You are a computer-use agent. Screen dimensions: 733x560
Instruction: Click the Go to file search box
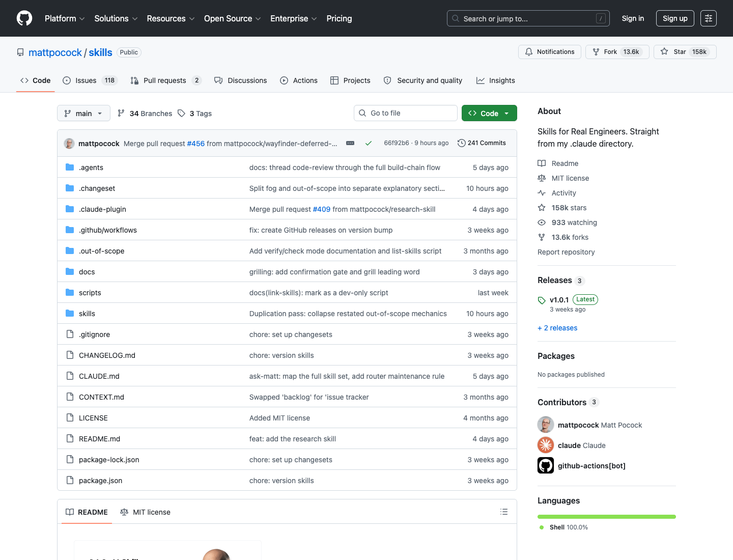coord(406,113)
